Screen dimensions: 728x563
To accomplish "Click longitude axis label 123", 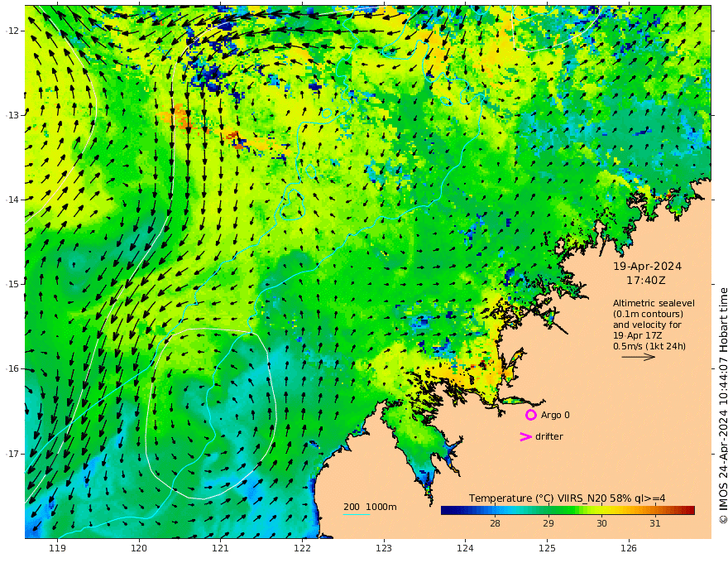I will [x=384, y=548].
